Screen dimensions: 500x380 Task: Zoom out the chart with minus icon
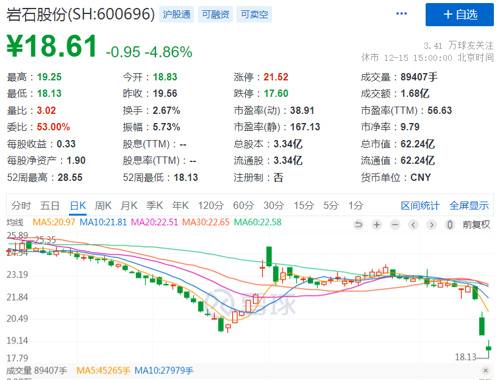pos(395,225)
